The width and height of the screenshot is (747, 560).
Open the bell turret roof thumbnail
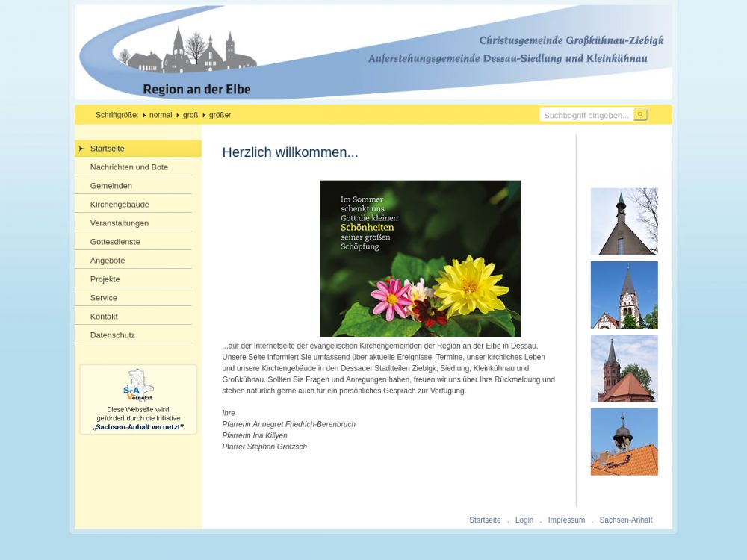[624, 441]
